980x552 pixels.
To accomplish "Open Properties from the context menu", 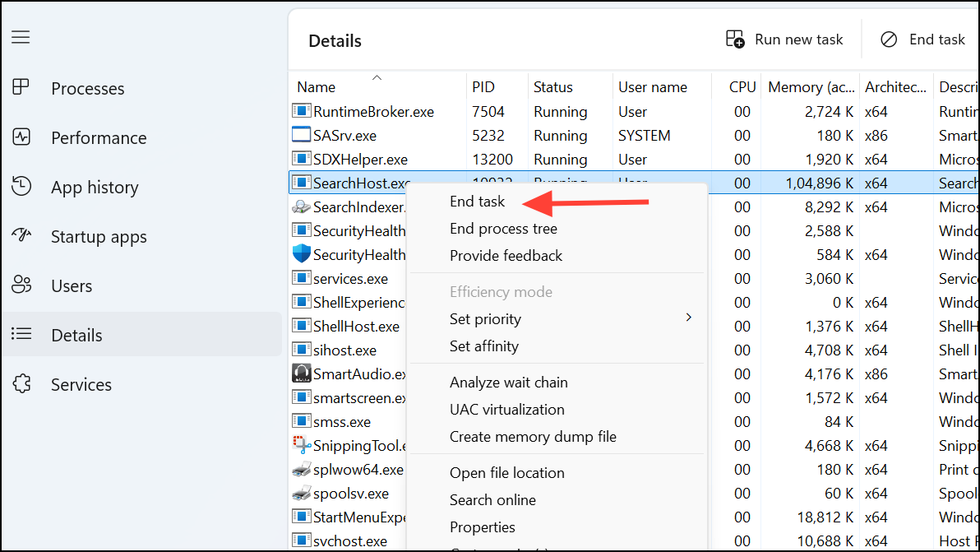I will tap(483, 526).
